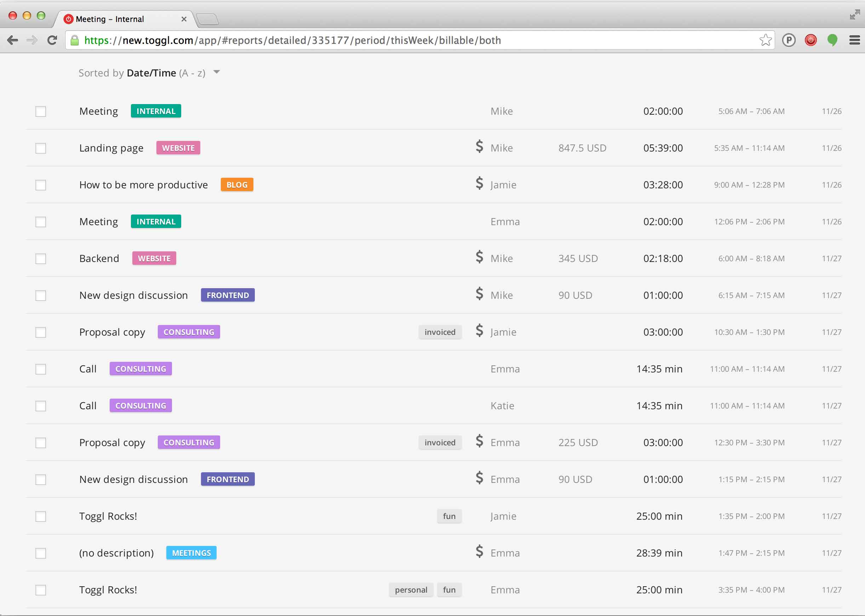The width and height of the screenshot is (865, 616).
Task: Click the P extension dropdown icon
Action: tap(789, 40)
